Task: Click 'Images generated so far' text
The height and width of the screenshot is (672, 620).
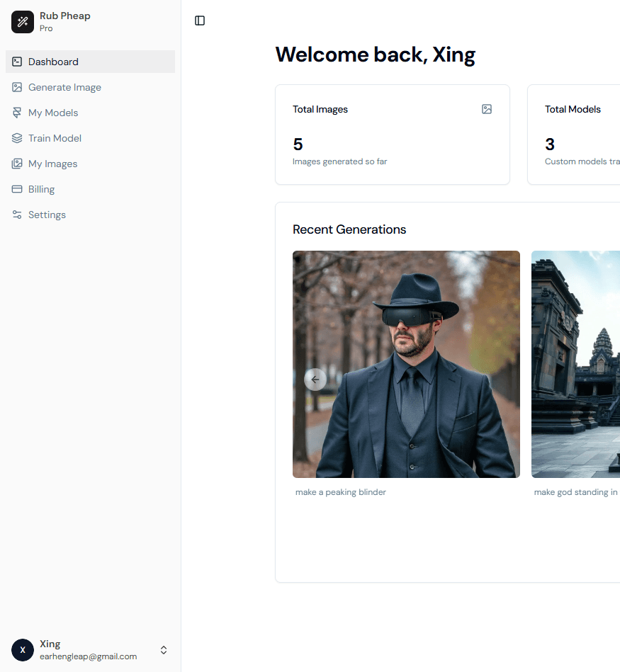Action: point(340,161)
